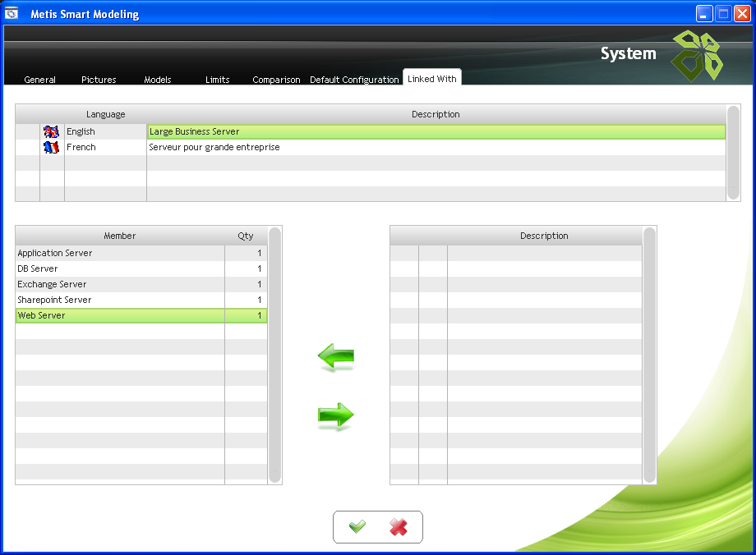Screen dimensions: 756x555
Task: Go to the Limits tab
Action: point(218,80)
